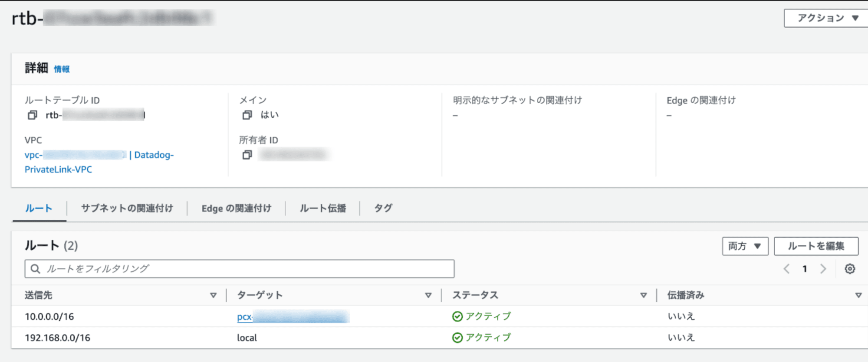Copy the メイン value はい
Screen dimensions: 868x362
[247, 115]
